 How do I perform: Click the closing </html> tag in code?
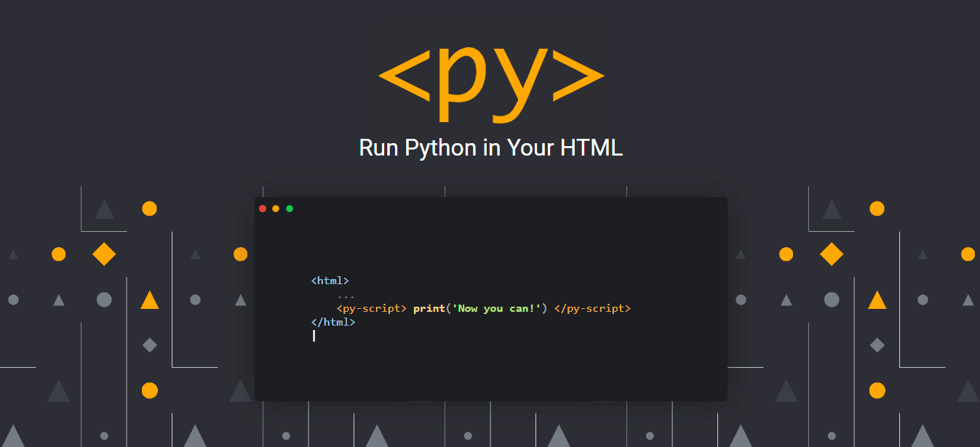332,322
